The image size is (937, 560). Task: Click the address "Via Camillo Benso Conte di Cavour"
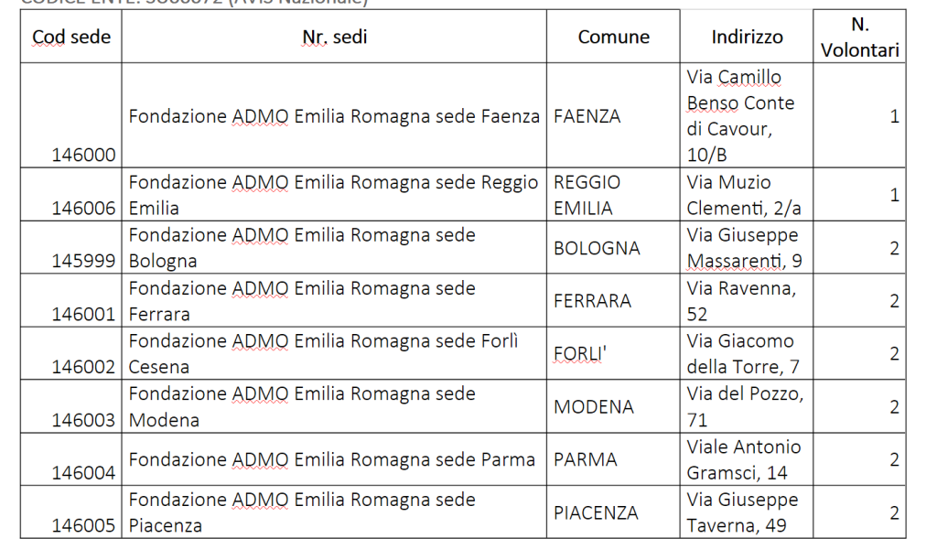pos(740,116)
